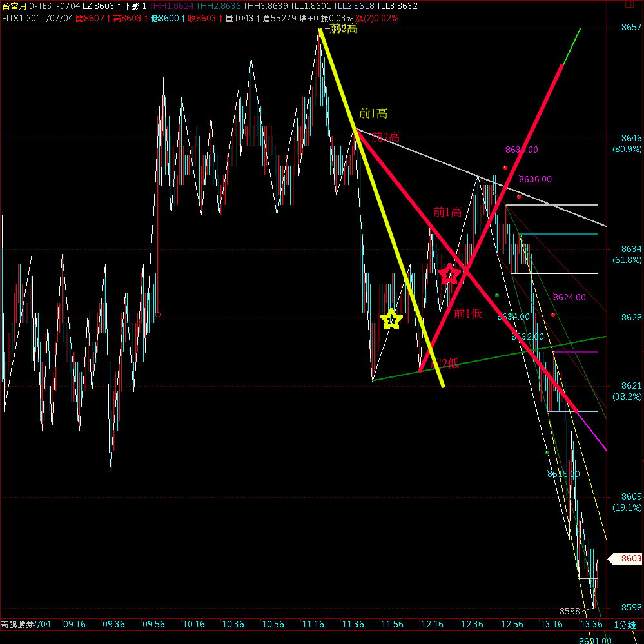Screen dimensions: 644x644
Task: Click the small icon in top-right corner
Action: (629, 5)
